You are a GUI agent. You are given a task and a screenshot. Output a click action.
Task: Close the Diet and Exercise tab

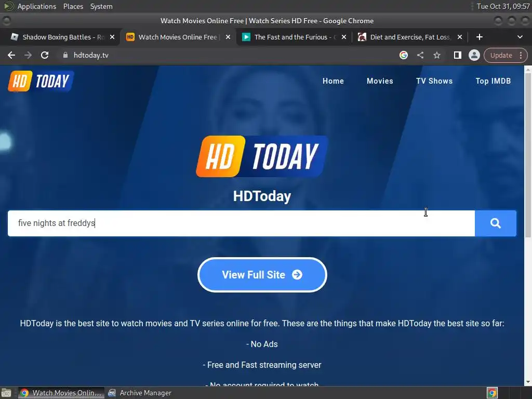460,37
